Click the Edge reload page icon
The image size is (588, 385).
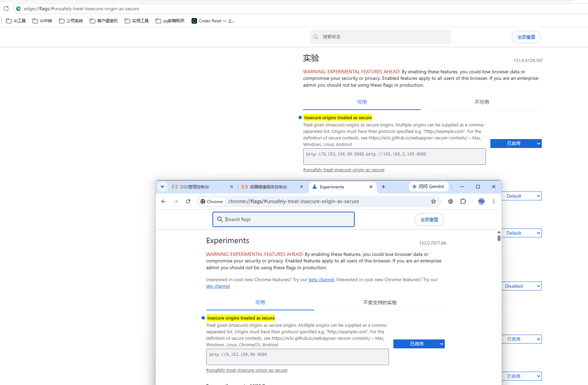point(6,9)
